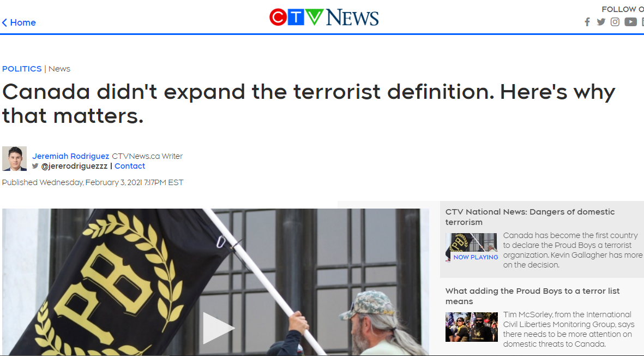Click the CTV News logo
The height and width of the screenshot is (356, 644).
(324, 17)
